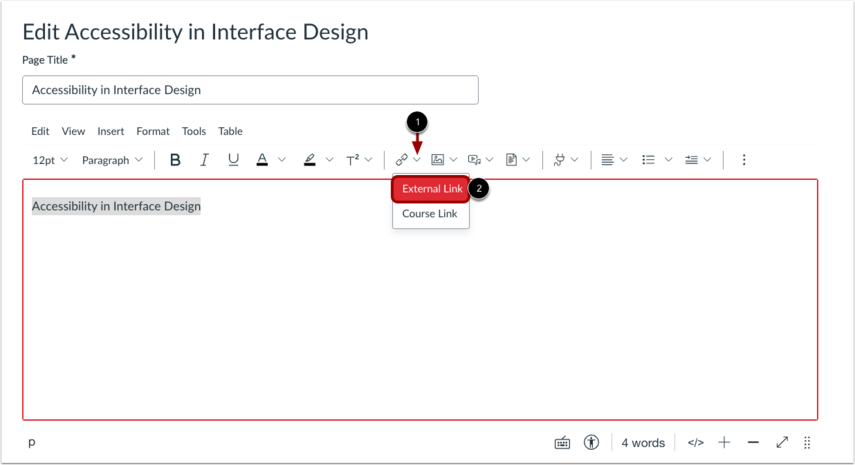
Task: Expand highlight color options arrow
Action: pos(329,160)
